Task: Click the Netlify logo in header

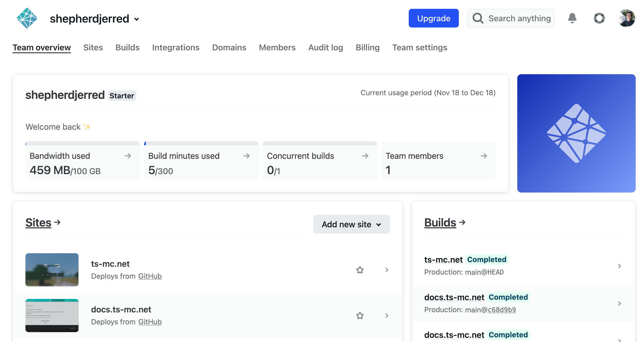Action: click(x=27, y=18)
